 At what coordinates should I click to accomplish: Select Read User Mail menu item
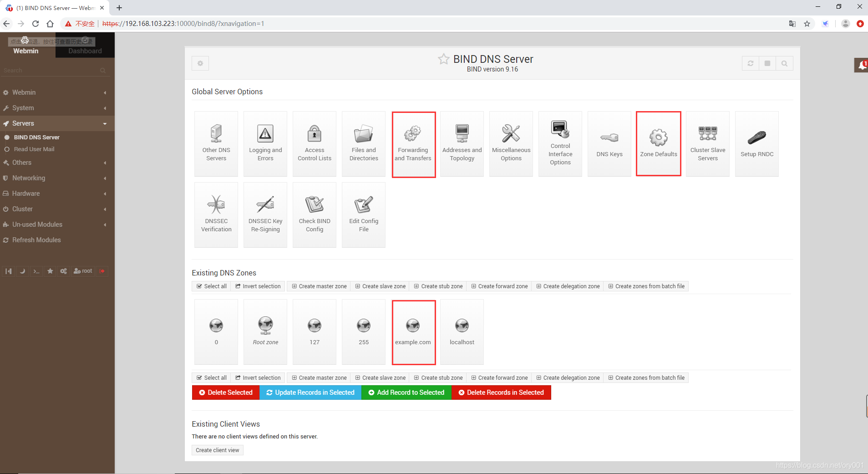coord(34,149)
